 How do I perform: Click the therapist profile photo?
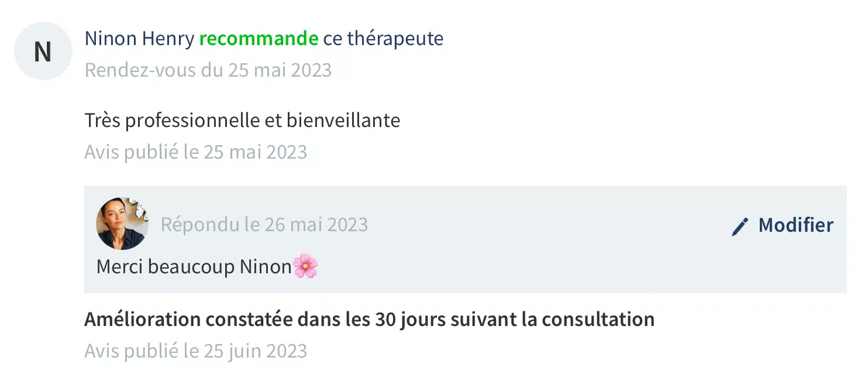tap(122, 224)
